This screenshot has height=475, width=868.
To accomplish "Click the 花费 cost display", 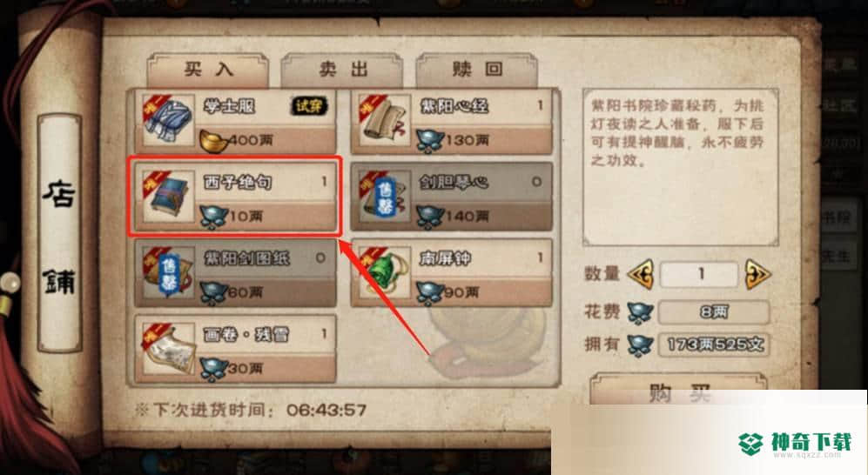I will [714, 312].
